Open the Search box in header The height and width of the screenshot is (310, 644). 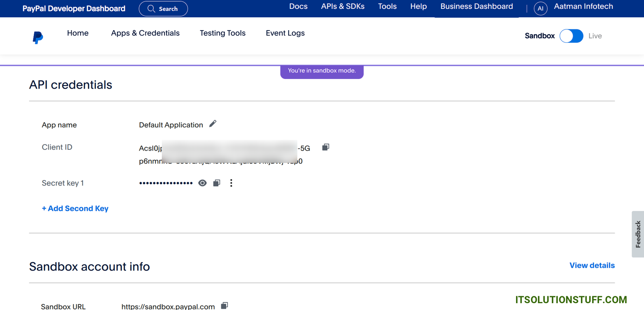click(x=163, y=9)
